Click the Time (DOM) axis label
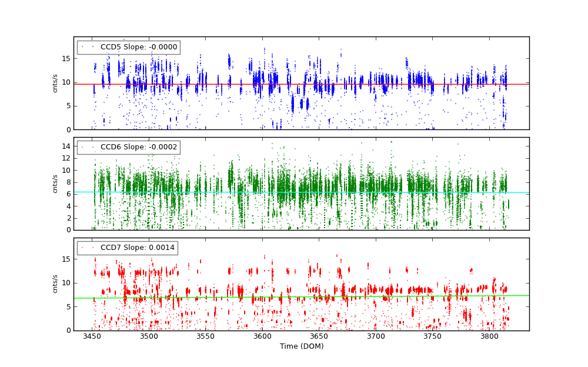Image resolution: width=588 pixels, height=367 pixels. (301, 346)
